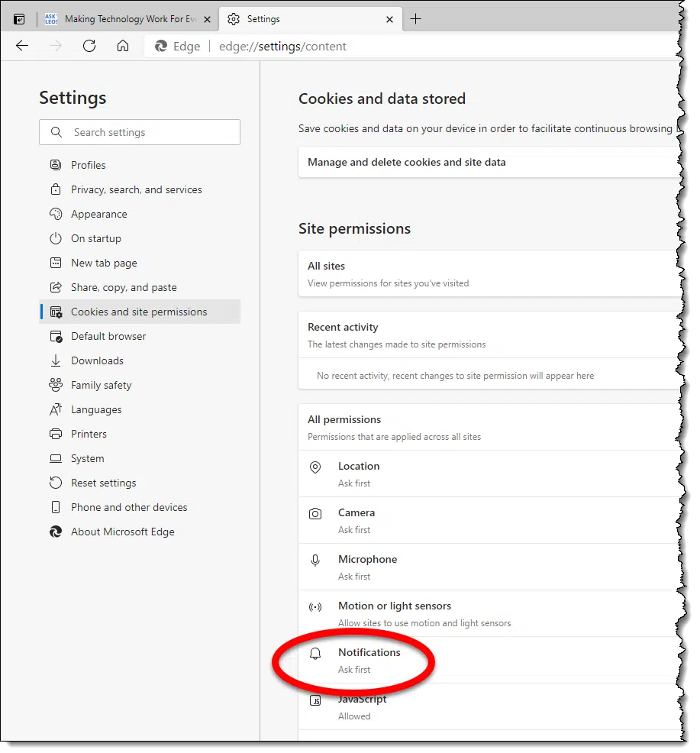Click the browser Back arrow
Viewport: 700px width, 753px height.
click(x=22, y=46)
